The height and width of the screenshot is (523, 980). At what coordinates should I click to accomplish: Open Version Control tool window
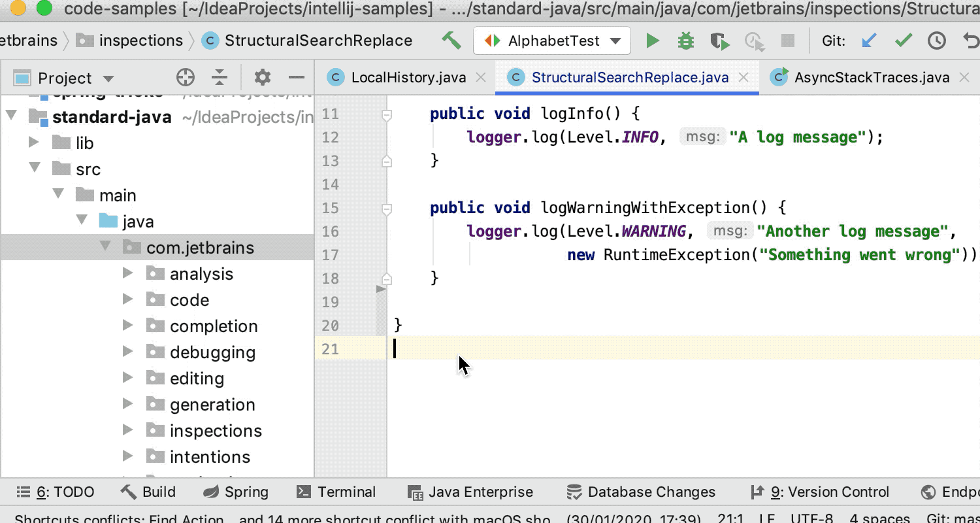[820, 492]
